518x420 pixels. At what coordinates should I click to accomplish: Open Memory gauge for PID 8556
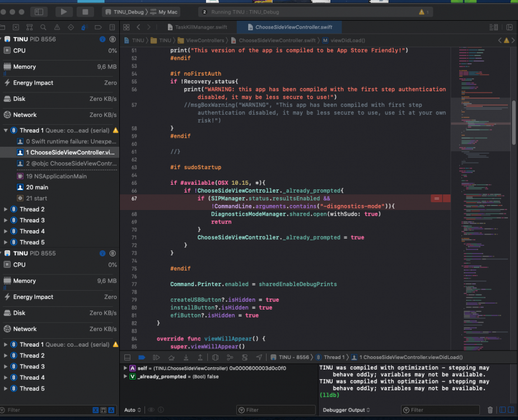59,67
